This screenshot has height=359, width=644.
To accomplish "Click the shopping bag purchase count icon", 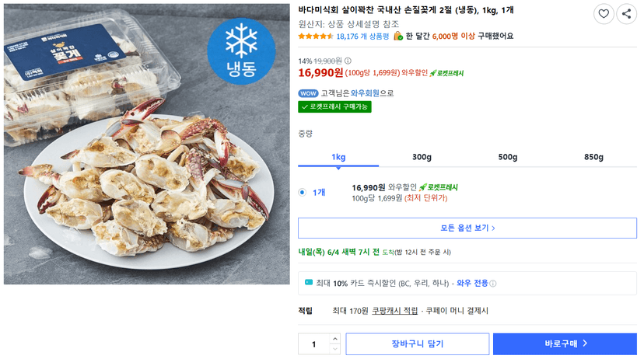I will tap(397, 36).
